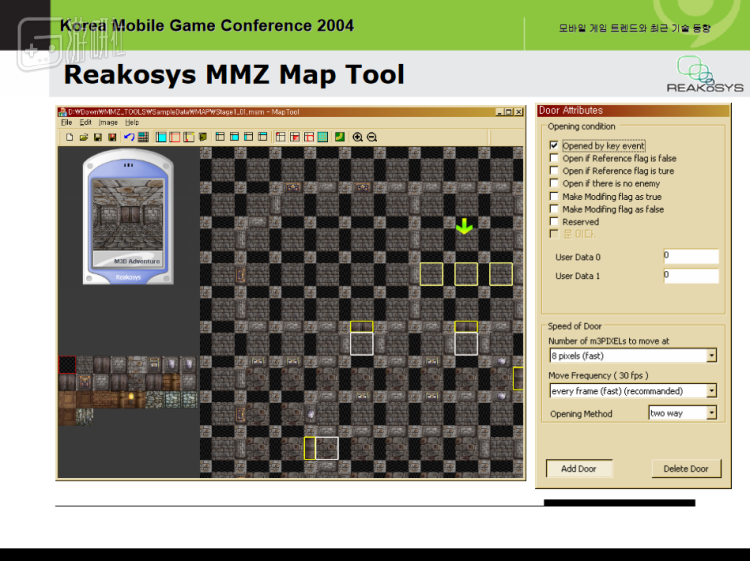The image size is (750, 561).
Task: Open the File menu
Action: tap(66, 122)
